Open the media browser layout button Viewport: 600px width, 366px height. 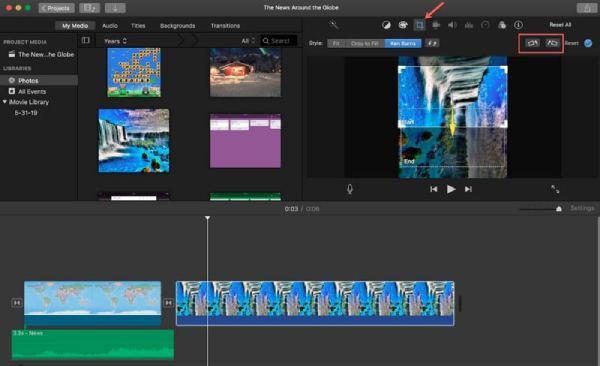90,8
